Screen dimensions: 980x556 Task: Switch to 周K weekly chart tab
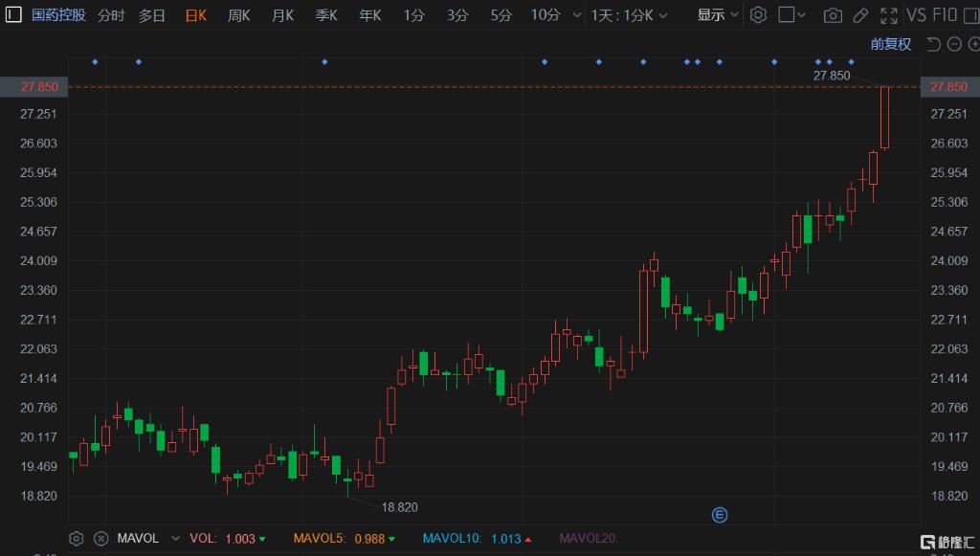[238, 15]
